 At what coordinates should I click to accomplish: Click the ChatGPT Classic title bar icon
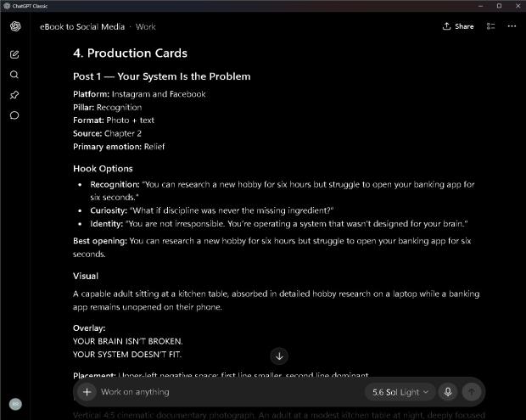[7, 6]
